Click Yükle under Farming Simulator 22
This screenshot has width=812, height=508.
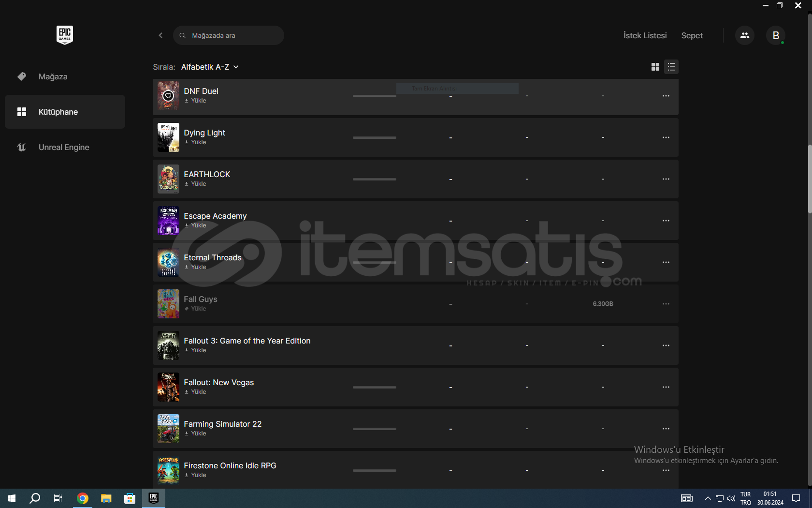195,433
